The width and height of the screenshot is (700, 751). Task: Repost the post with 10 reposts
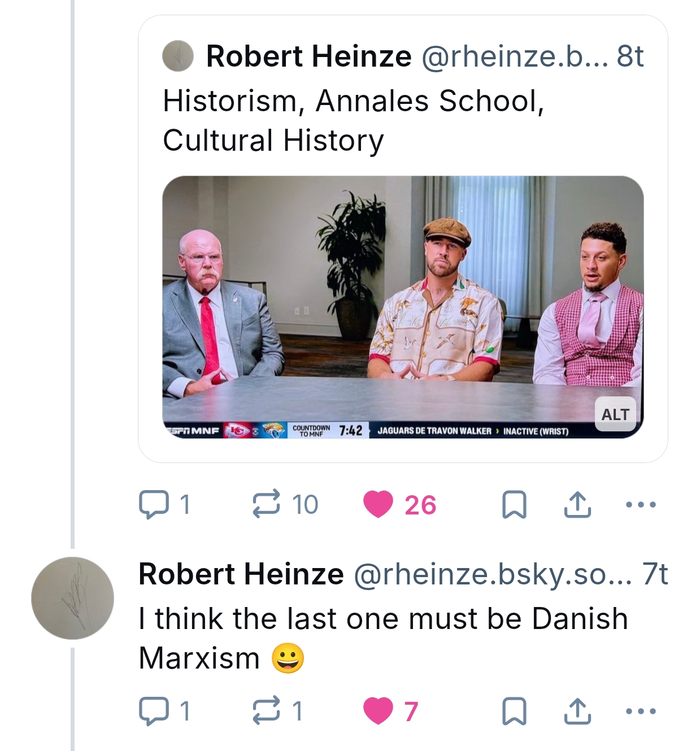(266, 504)
